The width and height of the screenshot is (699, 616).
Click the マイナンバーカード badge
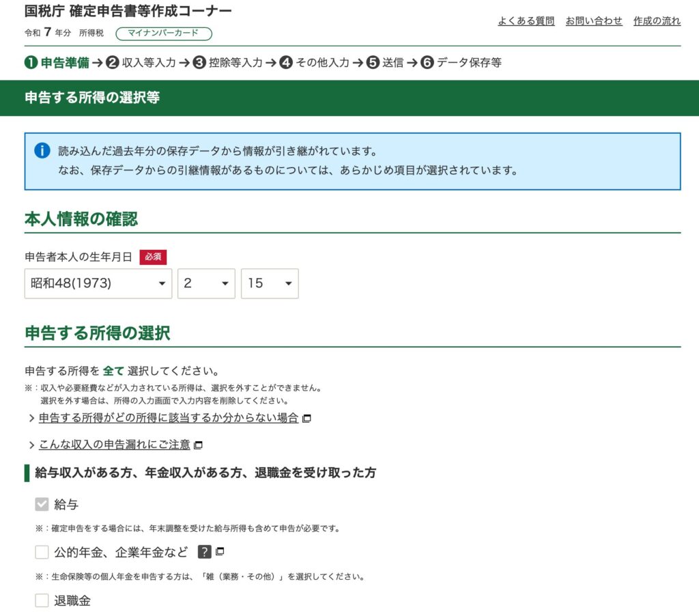[x=164, y=33]
